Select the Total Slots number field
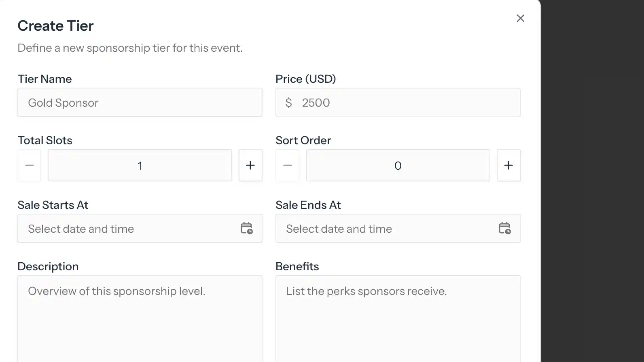The image size is (644, 362). click(x=140, y=165)
